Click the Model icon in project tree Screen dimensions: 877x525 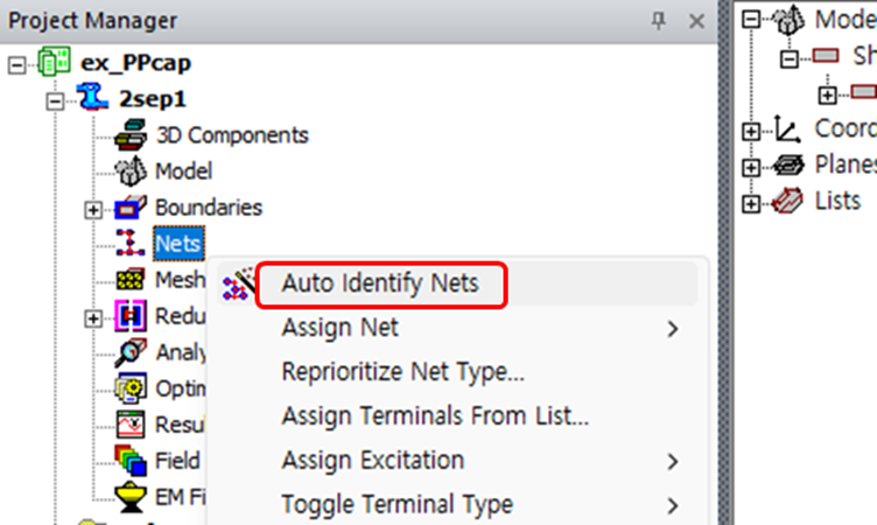131,171
